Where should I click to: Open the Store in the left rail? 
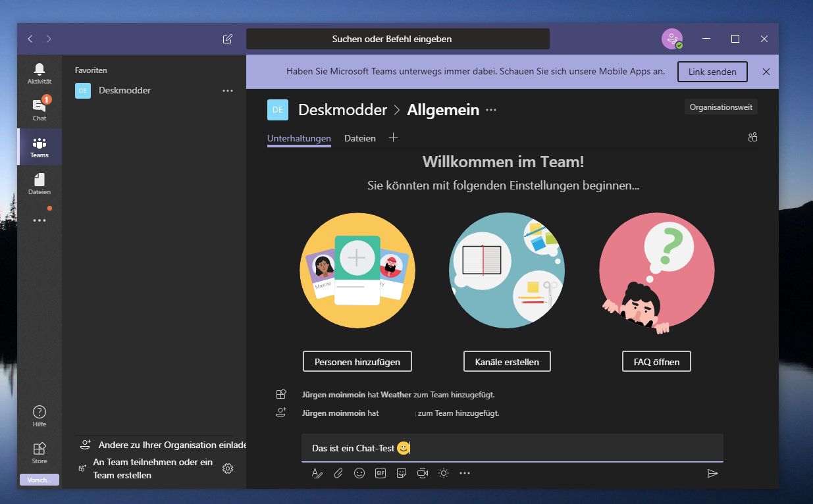(x=39, y=453)
